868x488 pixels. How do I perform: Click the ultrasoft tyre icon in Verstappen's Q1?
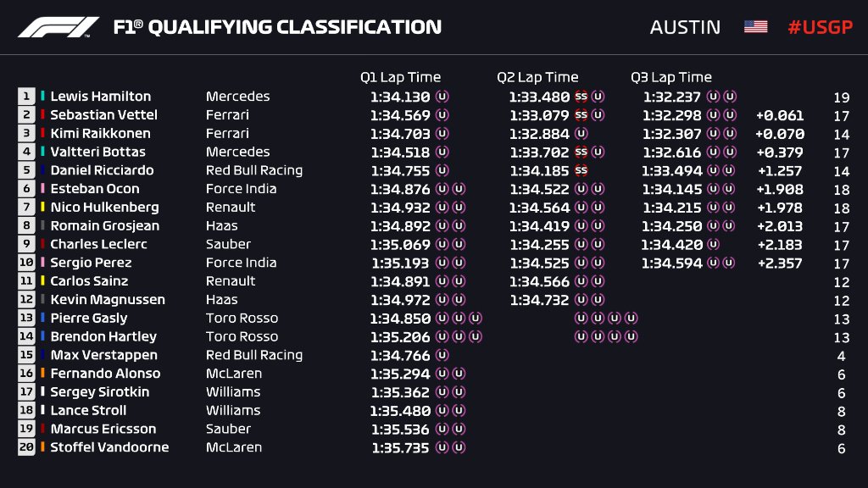point(442,355)
